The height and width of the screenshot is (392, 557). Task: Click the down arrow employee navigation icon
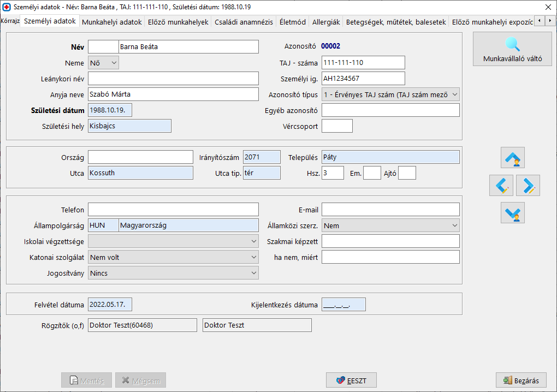click(513, 213)
